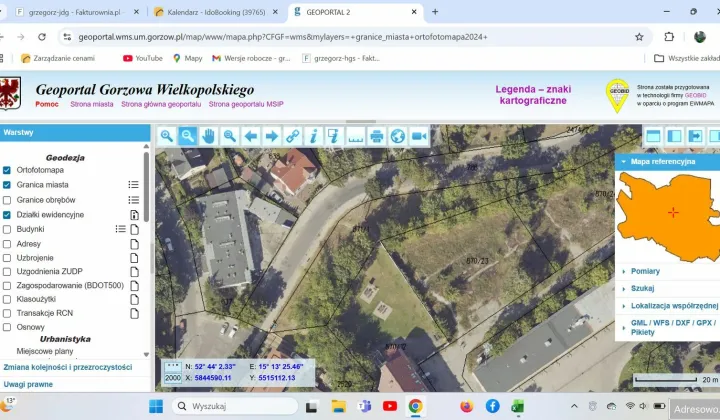Open Excel from the taskbar
Screen dimensions: 720x420
pos(518,406)
